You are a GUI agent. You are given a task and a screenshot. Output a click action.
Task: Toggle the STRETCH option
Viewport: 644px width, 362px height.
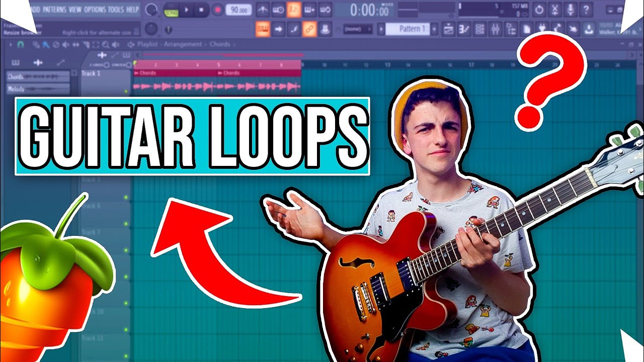click(121, 65)
